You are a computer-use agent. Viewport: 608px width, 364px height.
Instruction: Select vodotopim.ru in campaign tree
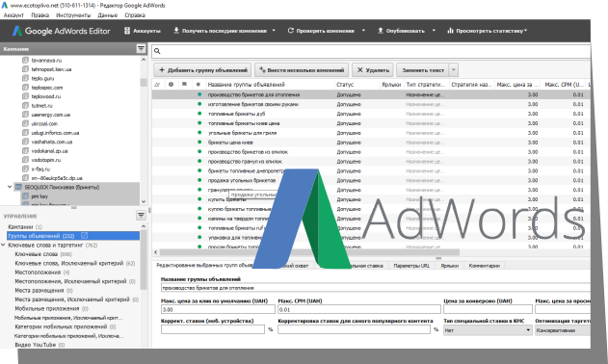tap(46, 160)
